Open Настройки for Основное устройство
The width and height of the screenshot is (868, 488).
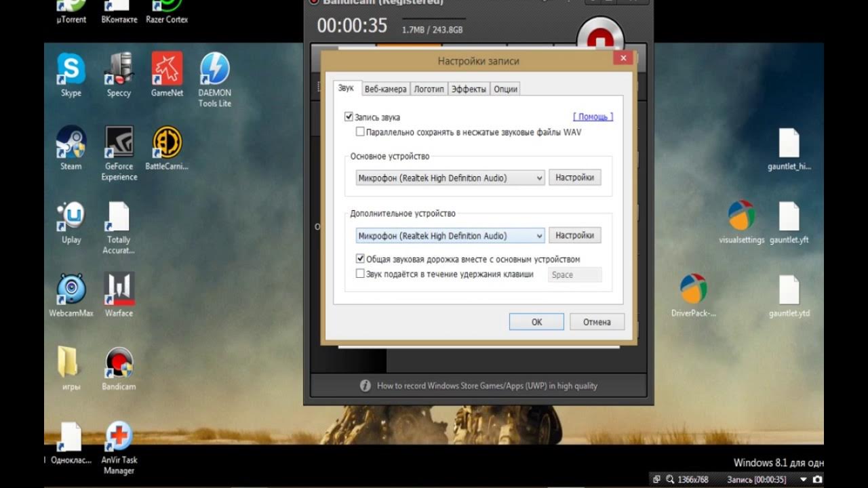coord(574,178)
